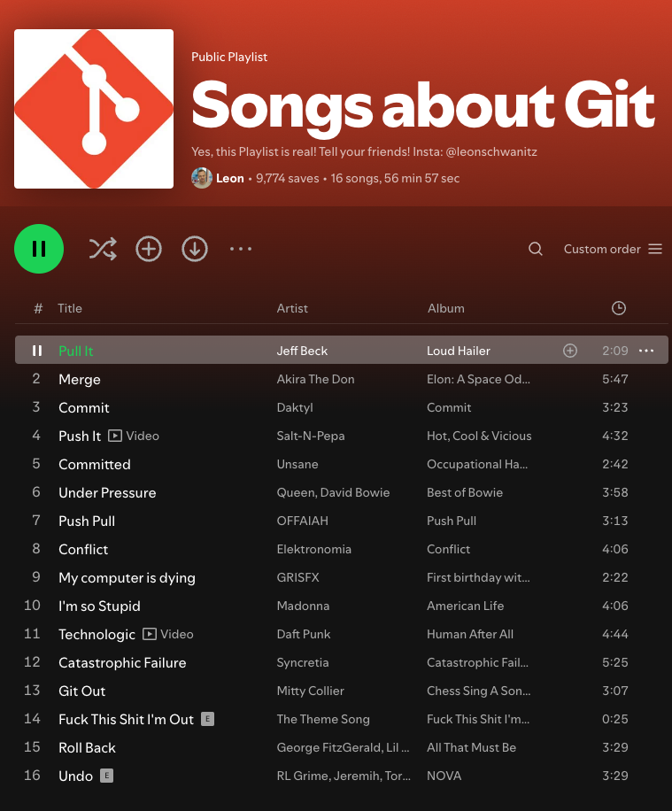672x811 pixels.
Task: Open the All That Must Be album
Action: (471, 747)
